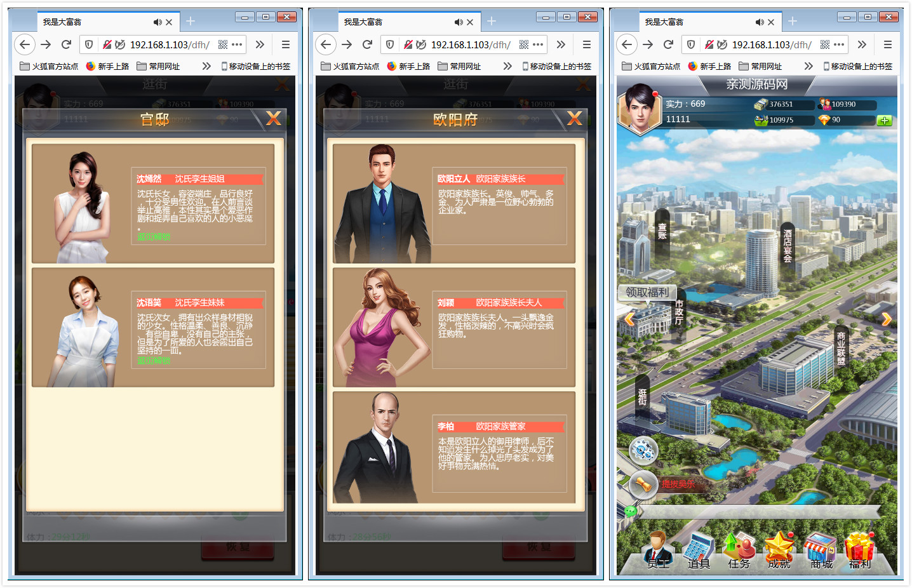912x588 pixels.
Task: Reload the page in the city map browser window
Action: [668, 44]
